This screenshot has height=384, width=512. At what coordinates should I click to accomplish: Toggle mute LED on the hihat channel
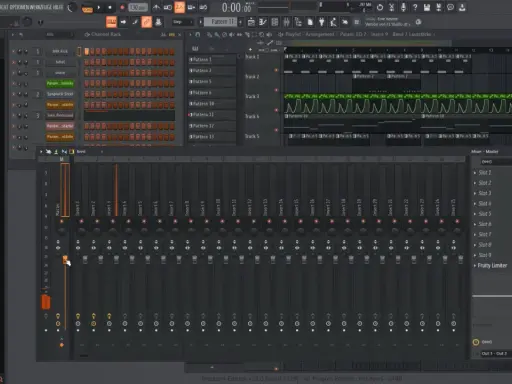13,62
